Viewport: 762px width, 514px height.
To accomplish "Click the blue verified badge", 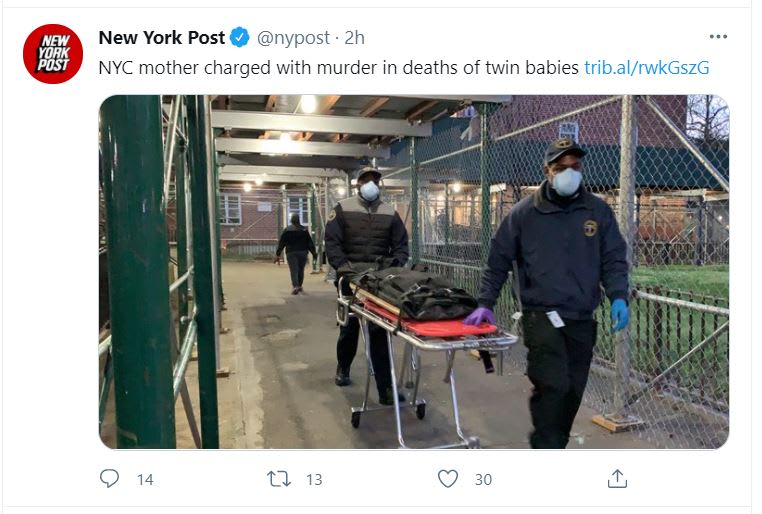I will click(240, 37).
